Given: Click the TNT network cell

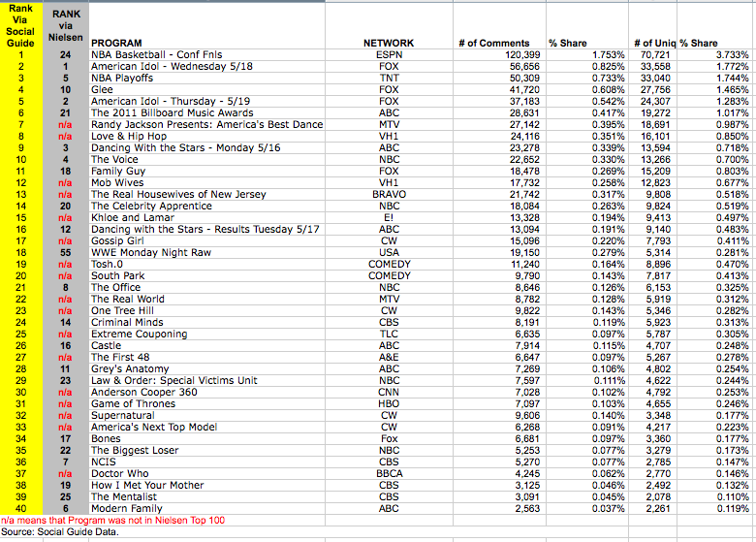Looking at the screenshot, I should (x=389, y=78).
